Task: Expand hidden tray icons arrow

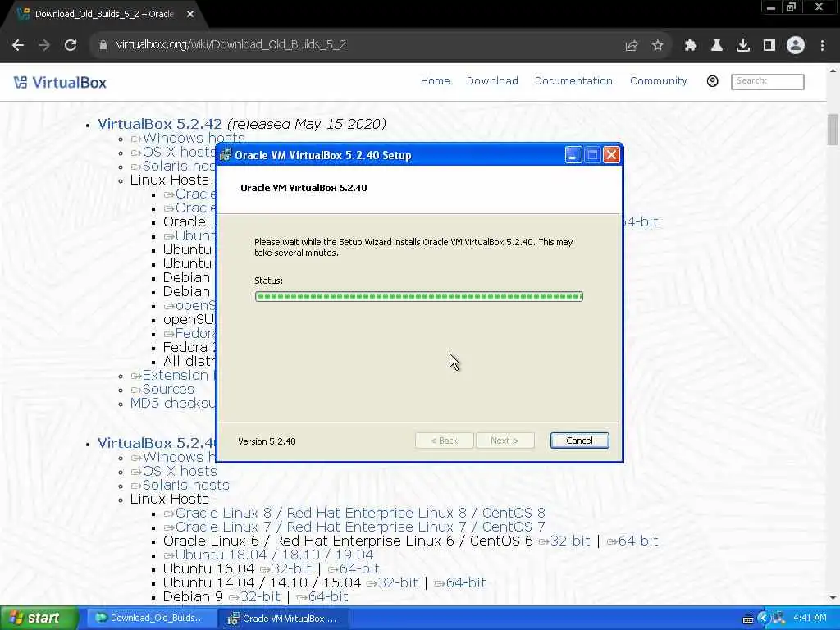Action: [764, 619]
